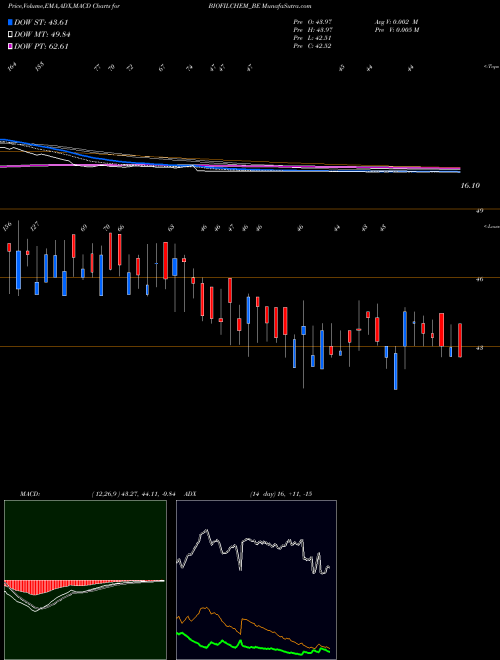Click the 'Pre H: 43.97' value
This screenshot has height=660, width=500.
313,30
